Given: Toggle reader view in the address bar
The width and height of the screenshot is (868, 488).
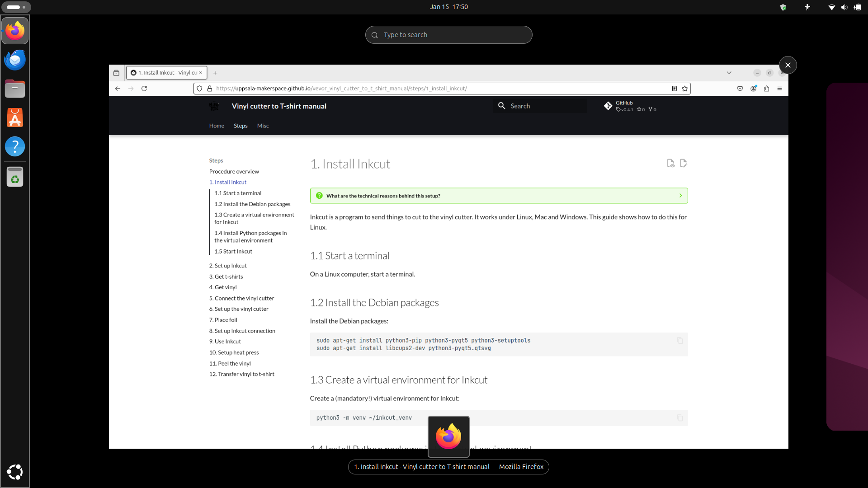Looking at the screenshot, I should pos(674,89).
